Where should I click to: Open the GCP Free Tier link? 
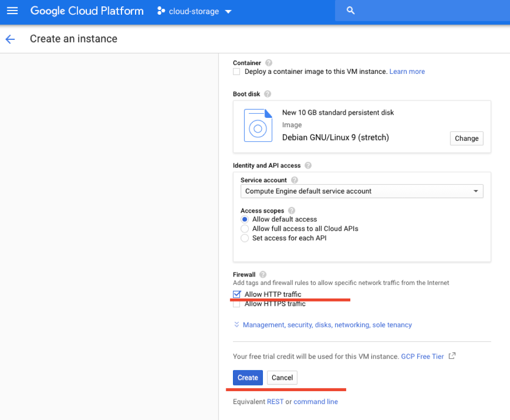click(x=423, y=357)
